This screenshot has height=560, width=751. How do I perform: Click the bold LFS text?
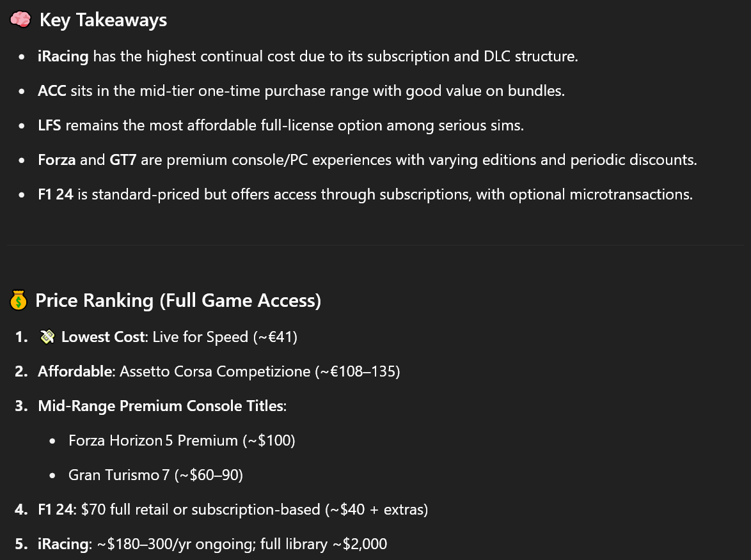tap(49, 125)
